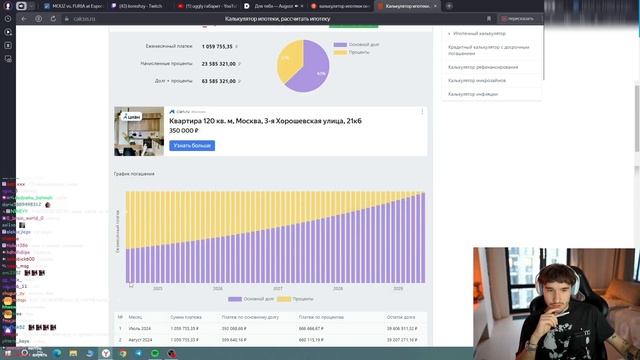Switch to the MOUZ vs. FURIA tab

click(x=73, y=6)
